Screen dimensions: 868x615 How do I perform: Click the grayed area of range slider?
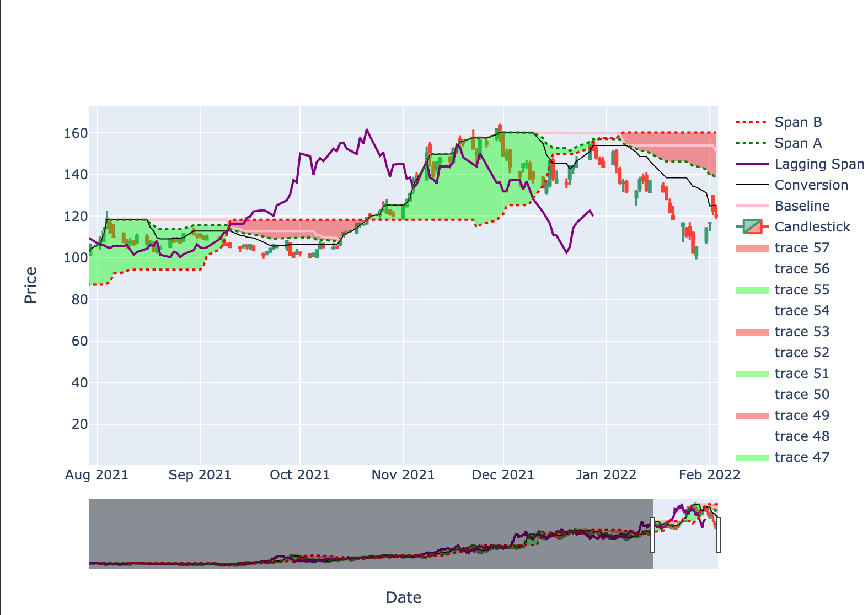pyautogui.click(x=369, y=533)
